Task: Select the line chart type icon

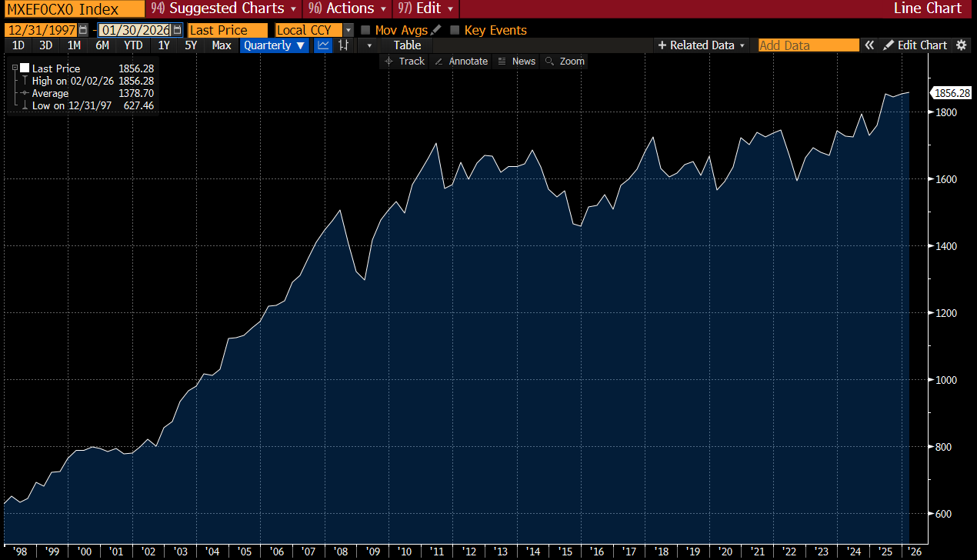Action: pos(324,45)
